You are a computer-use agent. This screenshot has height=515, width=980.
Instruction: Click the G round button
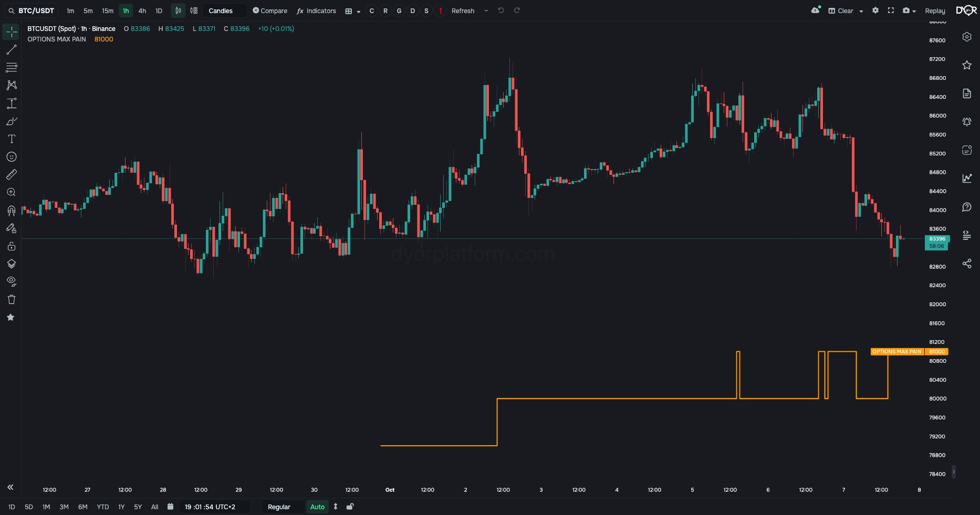point(399,11)
